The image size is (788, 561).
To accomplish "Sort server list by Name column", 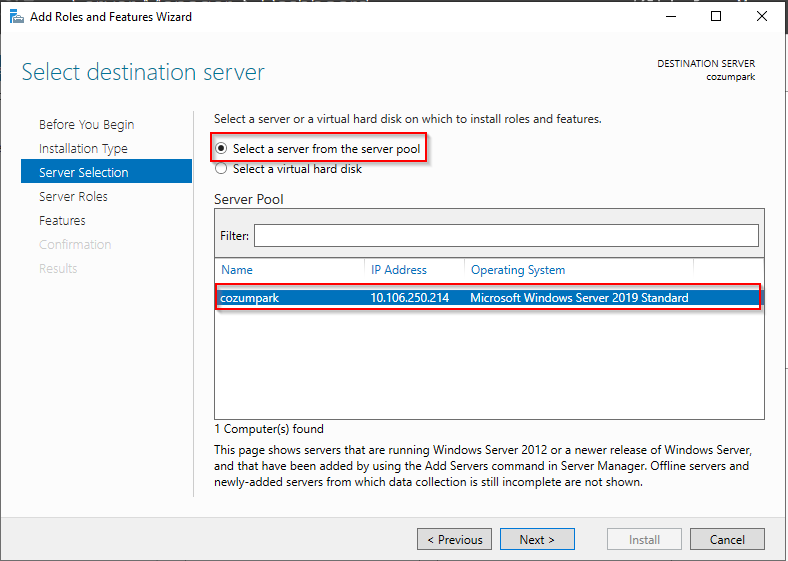I will (x=237, y=270).
